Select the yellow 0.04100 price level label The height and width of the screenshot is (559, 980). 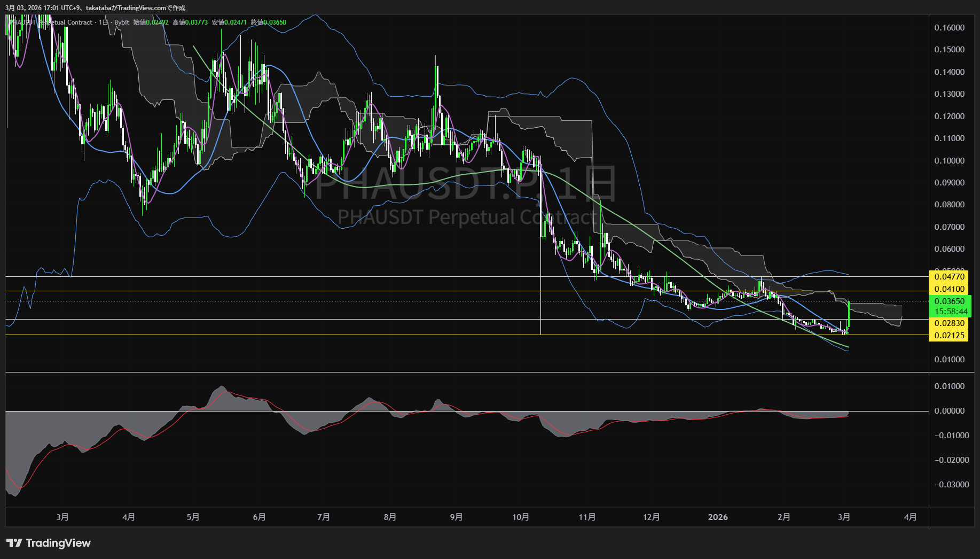point(949,289)
